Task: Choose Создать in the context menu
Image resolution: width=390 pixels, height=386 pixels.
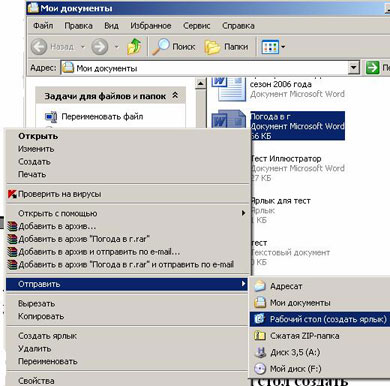Action: (x=128, y=162)
